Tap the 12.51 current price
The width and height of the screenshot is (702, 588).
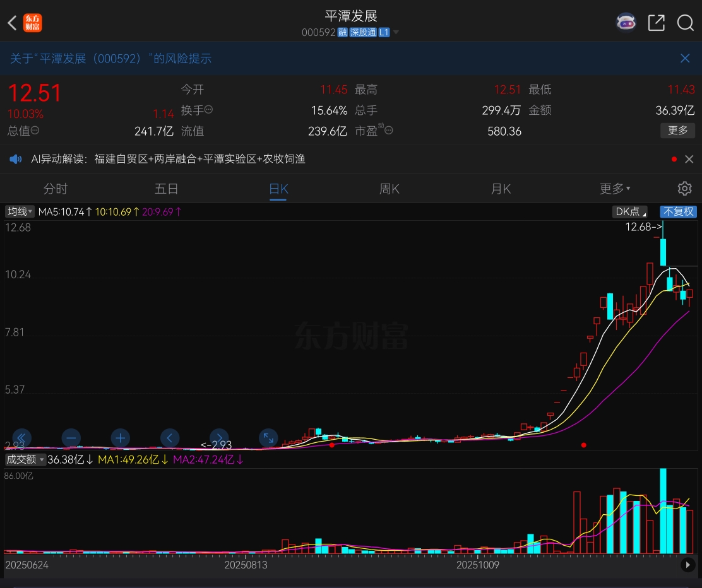(x=35, y=93)
